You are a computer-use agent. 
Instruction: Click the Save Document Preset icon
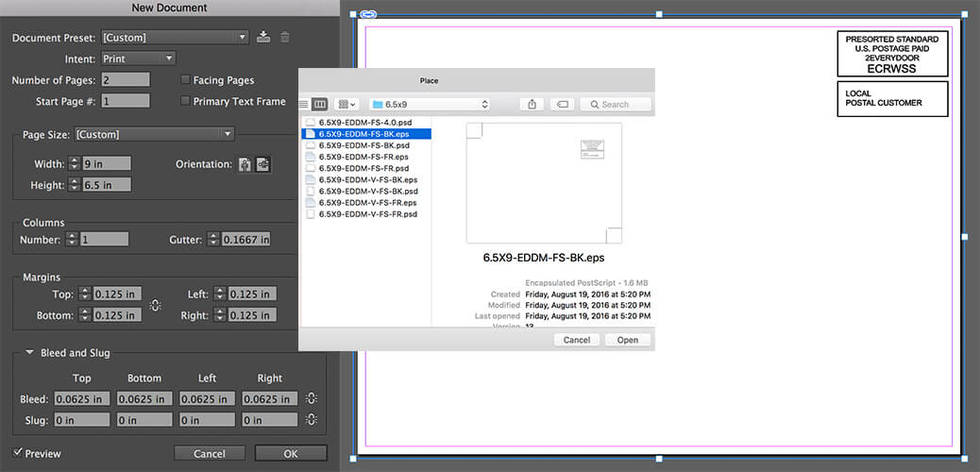(x=263, y=37)
